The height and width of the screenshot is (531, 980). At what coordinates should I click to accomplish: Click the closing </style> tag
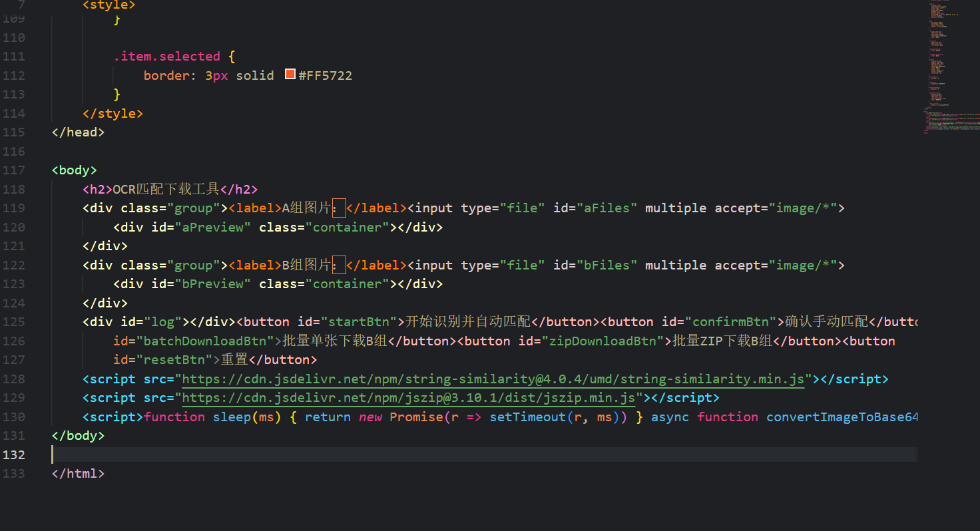click(113, 113)
